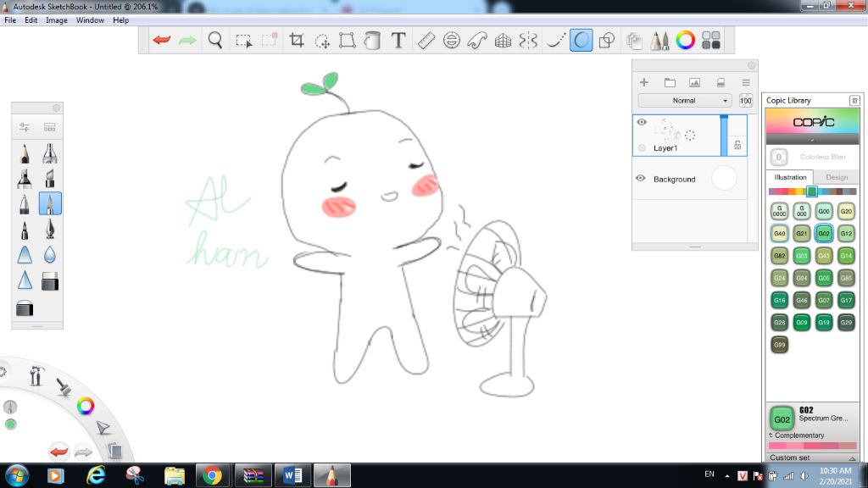868x488 pixels.
Task: Pick the G99 Copic swatch
Action: point(780,344)
